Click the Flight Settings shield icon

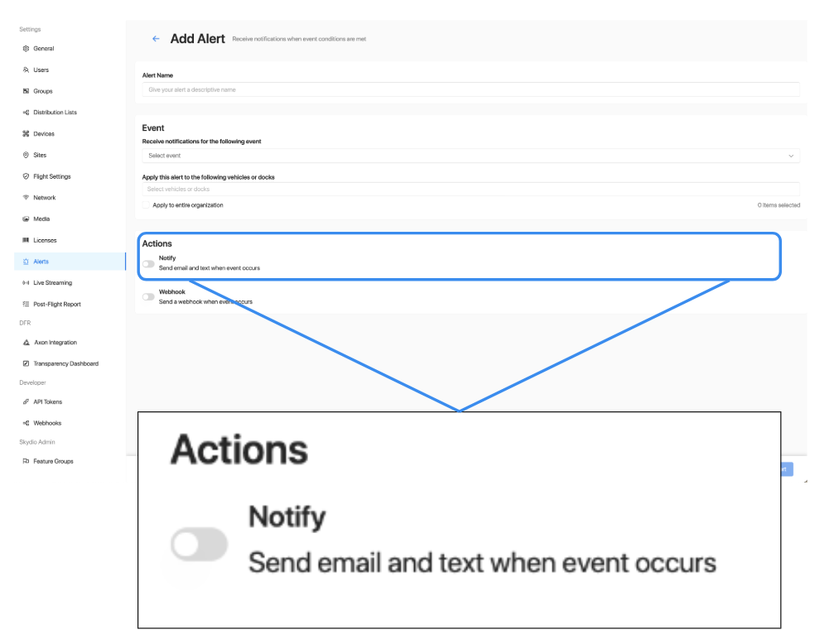click(x=26, y=176)
